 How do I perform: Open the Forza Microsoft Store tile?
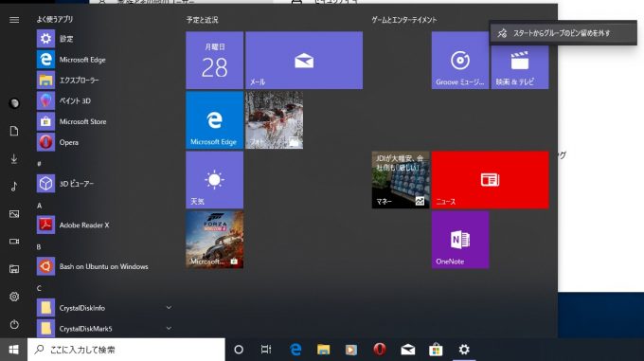click(214, 240)
